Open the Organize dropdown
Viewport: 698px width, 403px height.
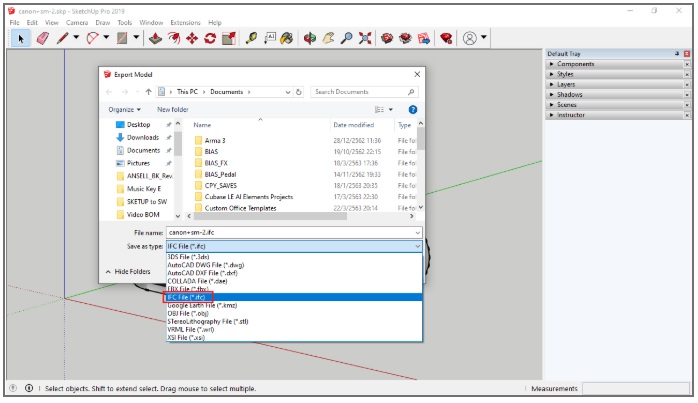click(x=124, y=110)
